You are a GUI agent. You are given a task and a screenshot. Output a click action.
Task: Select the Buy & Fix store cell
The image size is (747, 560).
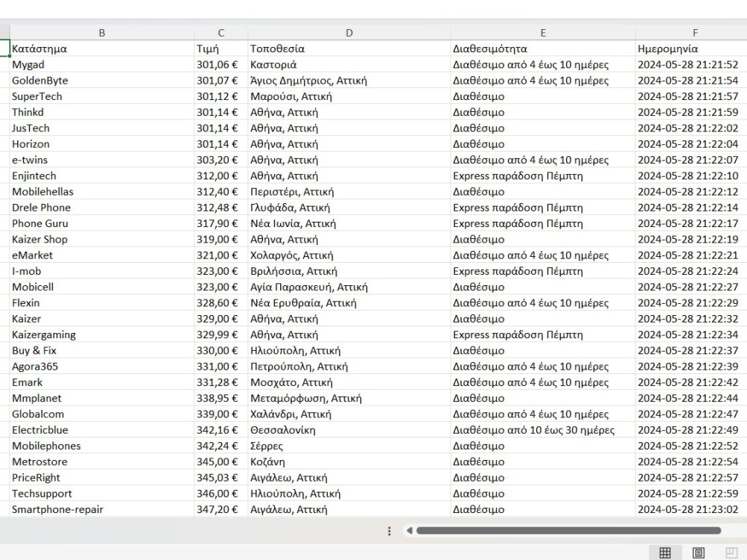coord(102,350)
